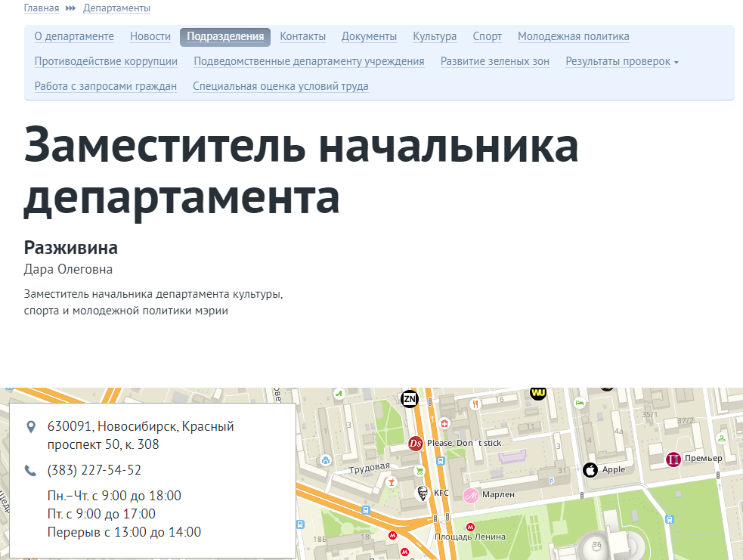
Task: Click the Площадь Ленина metro icon
Action: (470, 527)
